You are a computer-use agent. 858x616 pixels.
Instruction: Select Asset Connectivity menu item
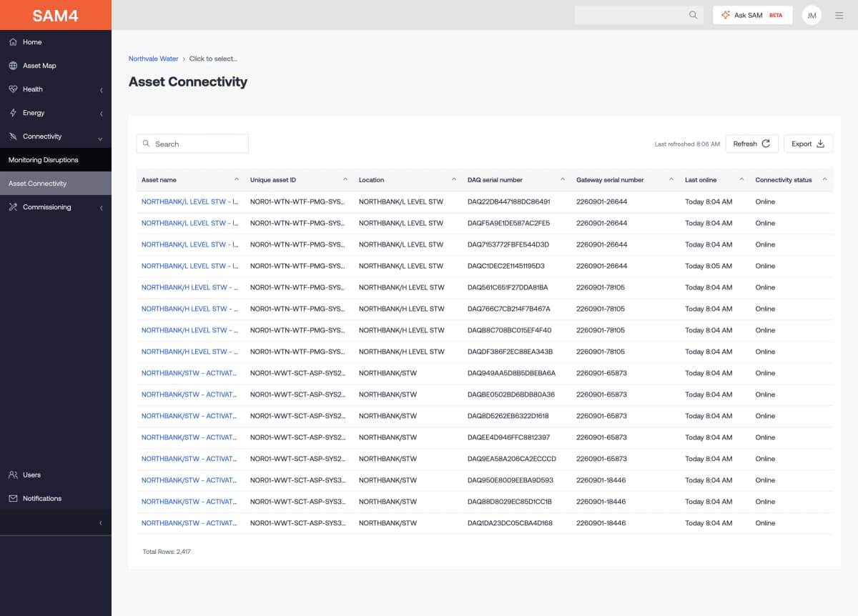tap(56, 184)
